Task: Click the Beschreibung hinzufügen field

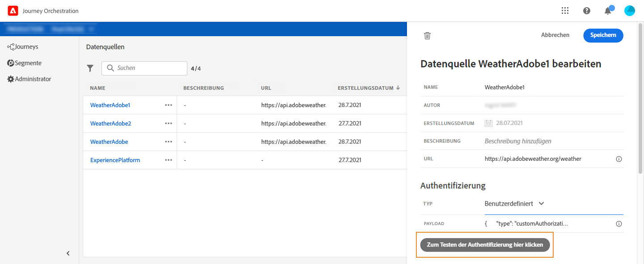Action: click(x=554, y=141)
